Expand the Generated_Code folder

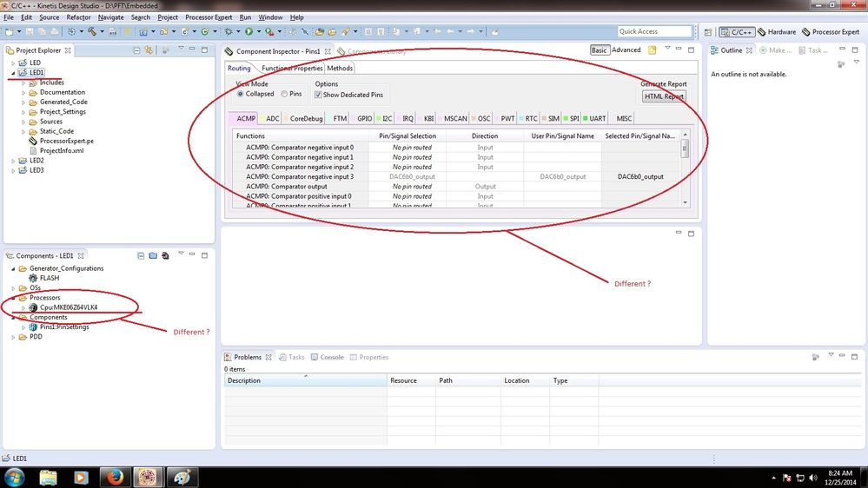pyautogui.click(x=23, y=102)
